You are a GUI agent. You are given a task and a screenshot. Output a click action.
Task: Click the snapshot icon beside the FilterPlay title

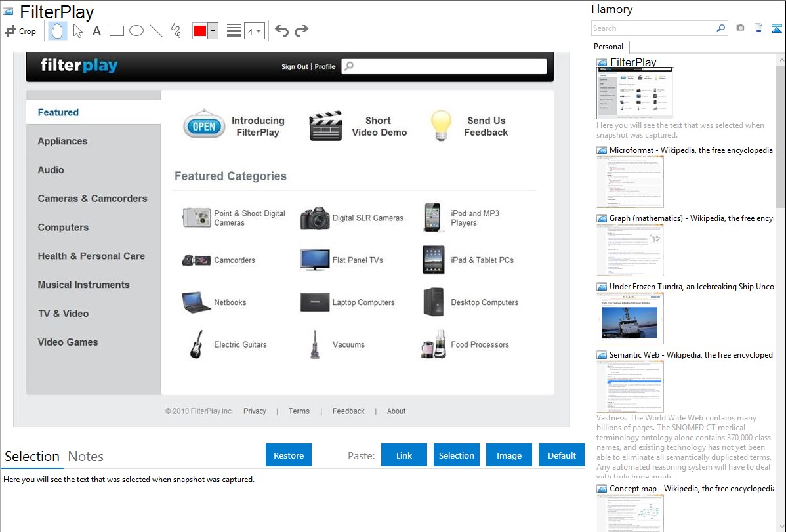pyautogui.click(x=8, y=12)
